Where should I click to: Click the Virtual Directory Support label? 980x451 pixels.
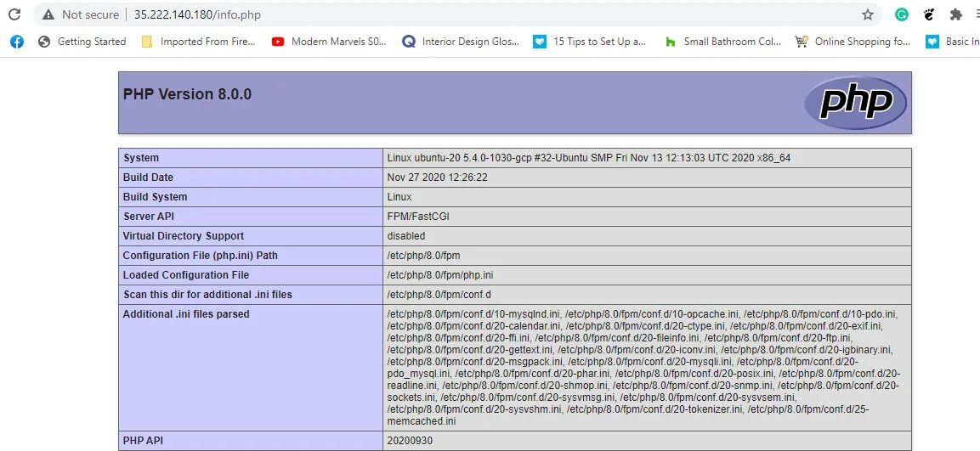pyautogui.click(x=184, y=236)
